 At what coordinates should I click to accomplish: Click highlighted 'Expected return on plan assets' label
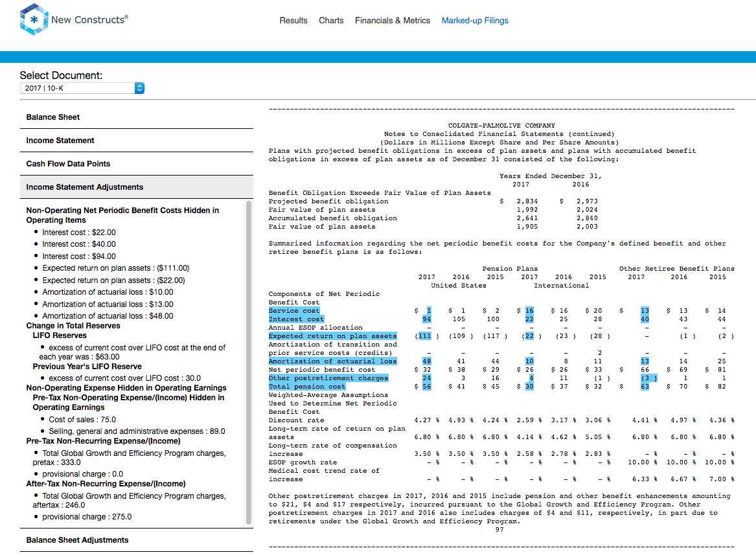pos(333,336)
